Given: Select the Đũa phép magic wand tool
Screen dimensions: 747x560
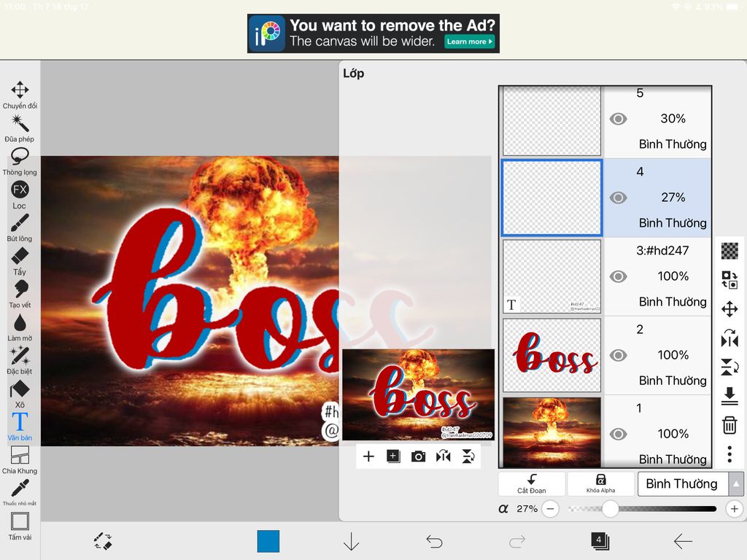Looking at the screenshot, I should tap(20, 128).
